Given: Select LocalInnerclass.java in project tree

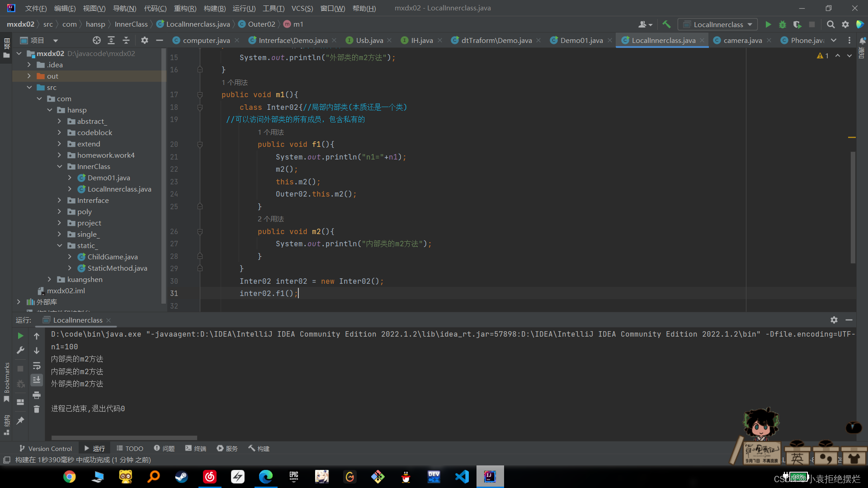Looking at the screenshot, I should coord(119,189).
